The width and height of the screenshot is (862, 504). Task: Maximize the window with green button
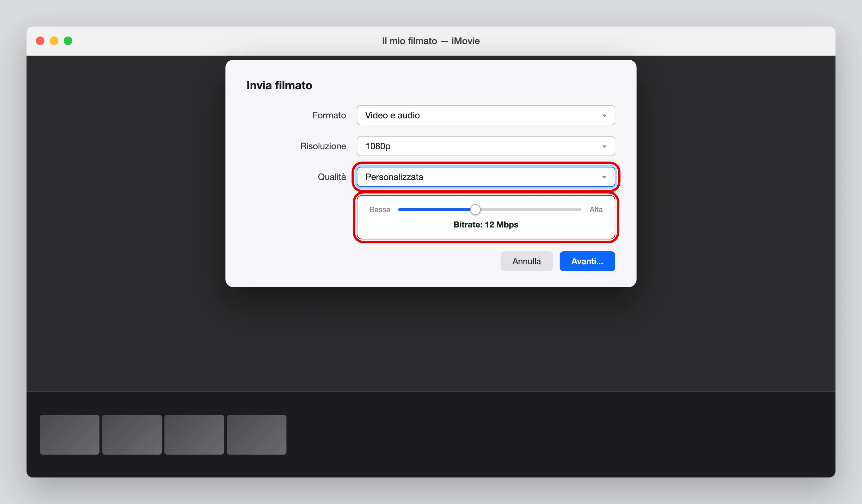tap(68, 41)
